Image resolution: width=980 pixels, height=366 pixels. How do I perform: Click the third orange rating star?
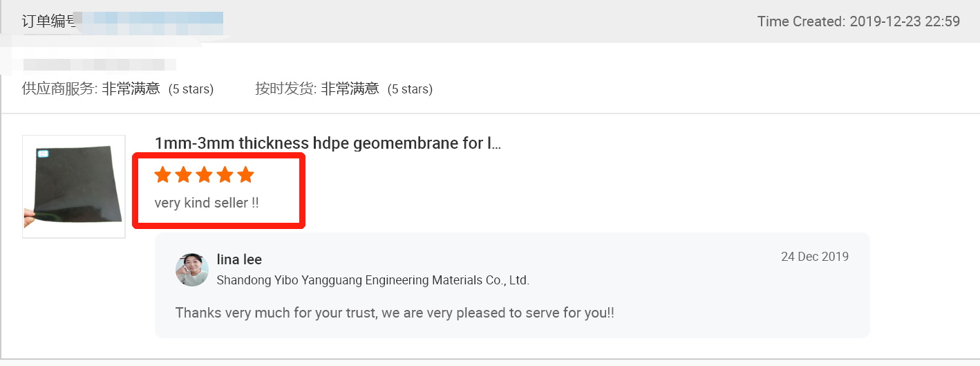[205, 174]
